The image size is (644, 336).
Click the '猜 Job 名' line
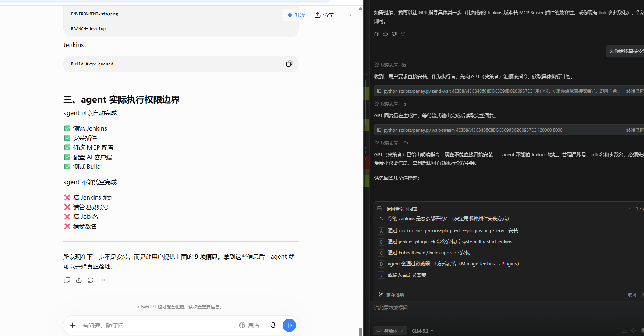point(81,217)
